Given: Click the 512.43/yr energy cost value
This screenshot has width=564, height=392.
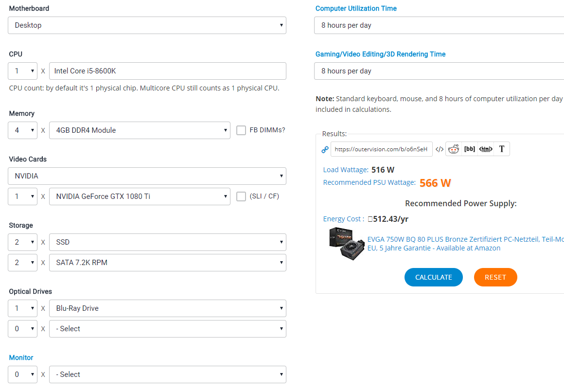Looking at the screenshot, I should (388, 219).
